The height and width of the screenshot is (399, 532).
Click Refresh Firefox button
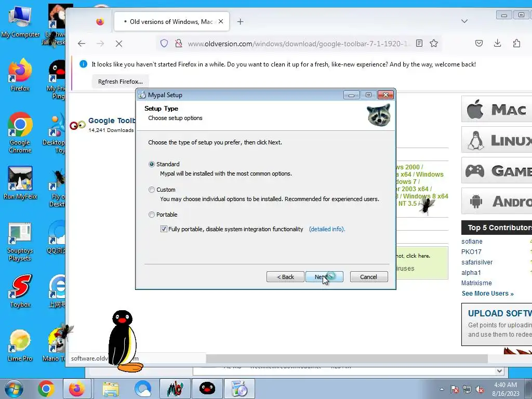(121, 82)
